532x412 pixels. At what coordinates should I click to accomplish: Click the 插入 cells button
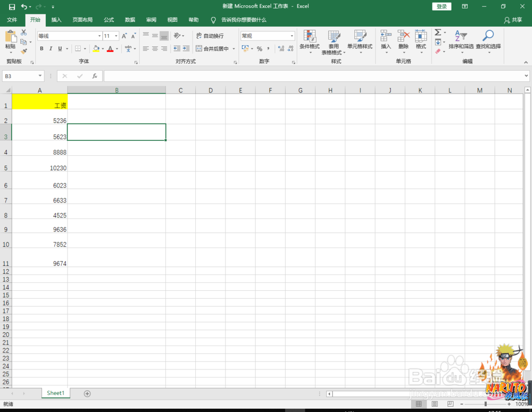[386, 42]
